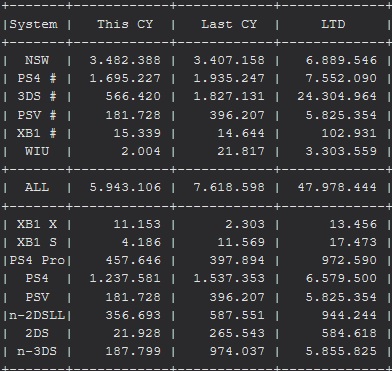This screenshot has width=392, height=371.
Task: Click 2DS This CY value 21.928
Action: click(137, 333)
